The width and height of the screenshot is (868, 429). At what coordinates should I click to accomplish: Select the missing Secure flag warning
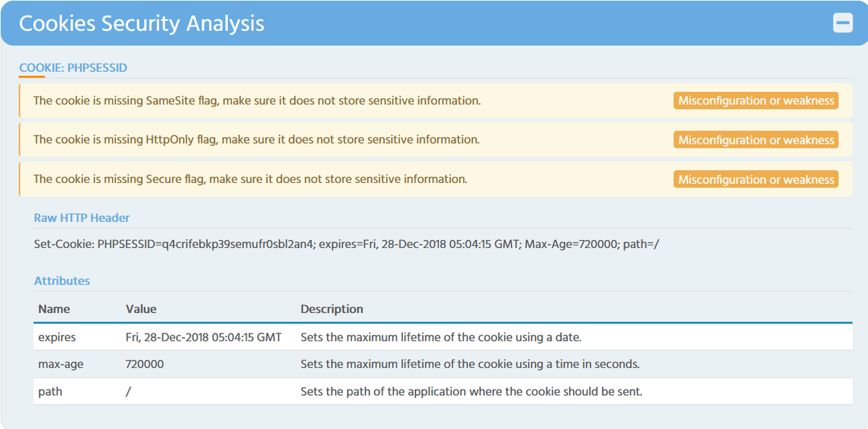click(x=250, y=180)
